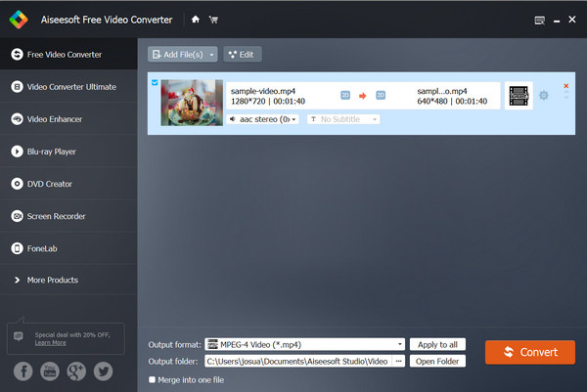This screenshot has height=392, width=587.
Task: Click the Twitter bird icon
Action: coord(104,370)
